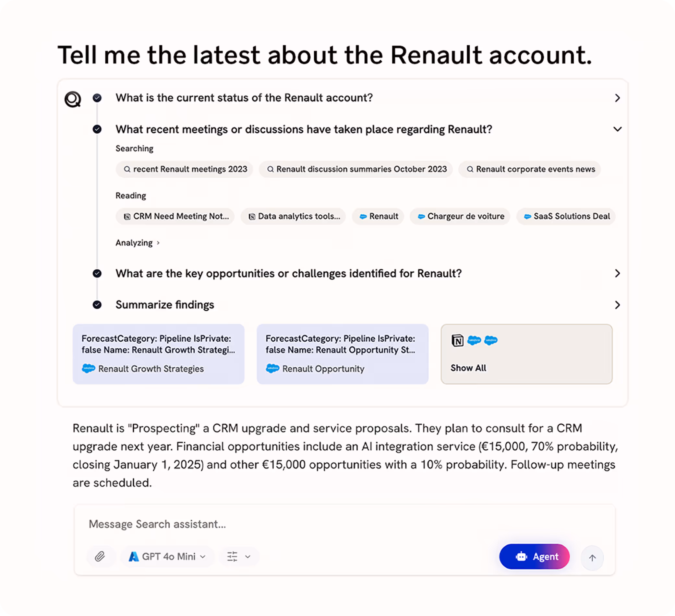Screen dimensions: 675x616
Task: Click the Show All button
Action: tap(468, 368)
